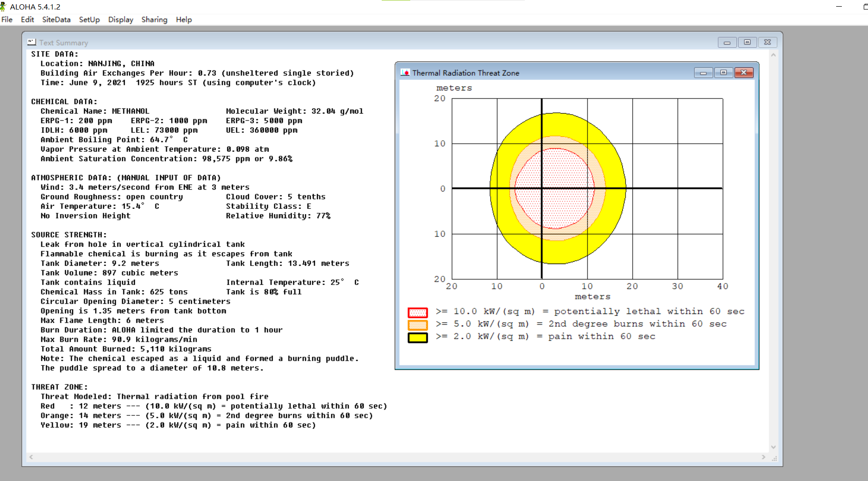Restore the Text Summary window size
The image size is (868, 481).
pyautogui.click(x=747, y=42)
